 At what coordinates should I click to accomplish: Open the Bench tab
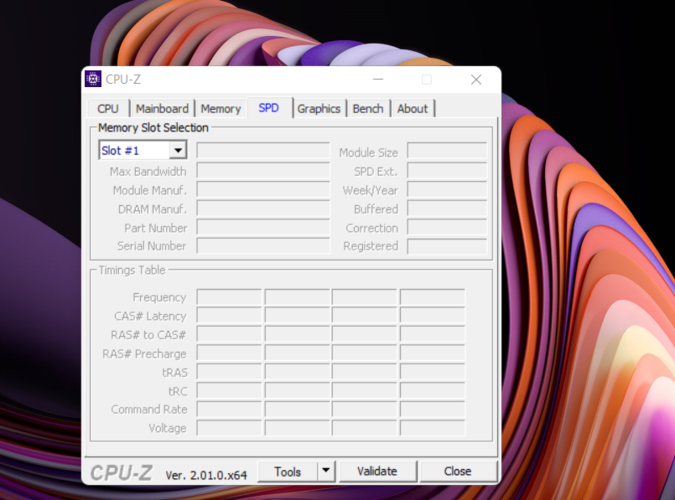[368, 109]
